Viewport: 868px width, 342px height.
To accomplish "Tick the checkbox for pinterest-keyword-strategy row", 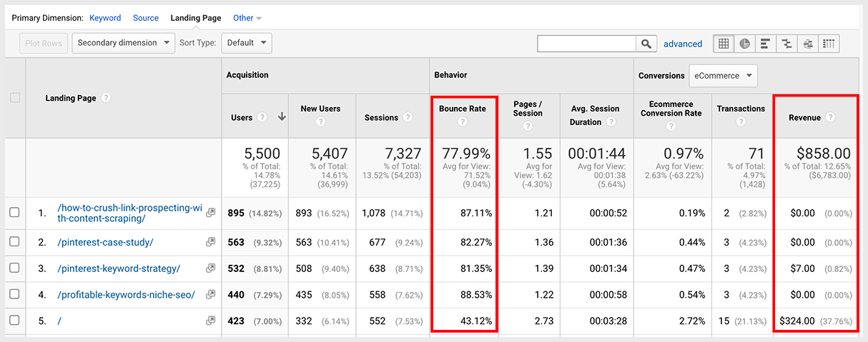I will click(x=14, y=268).
